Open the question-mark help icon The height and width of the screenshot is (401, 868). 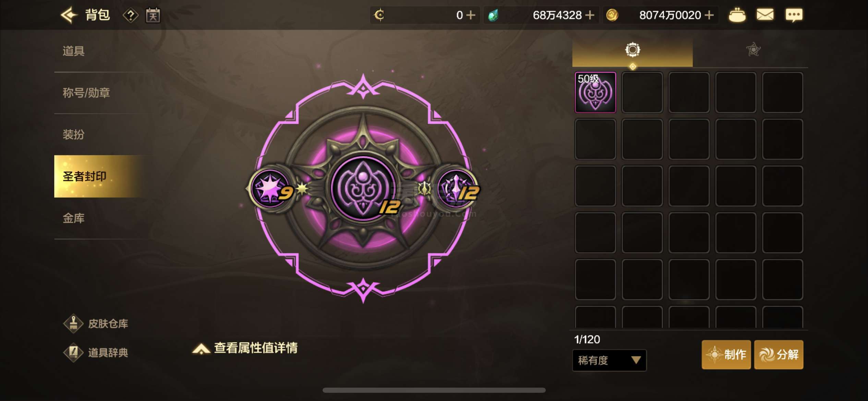pos(131,15)
